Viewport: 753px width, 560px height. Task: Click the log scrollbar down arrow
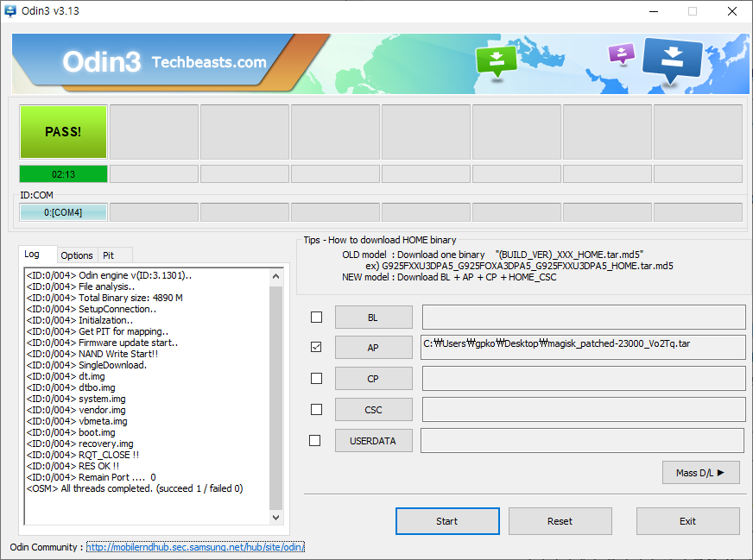coord(275,518)
